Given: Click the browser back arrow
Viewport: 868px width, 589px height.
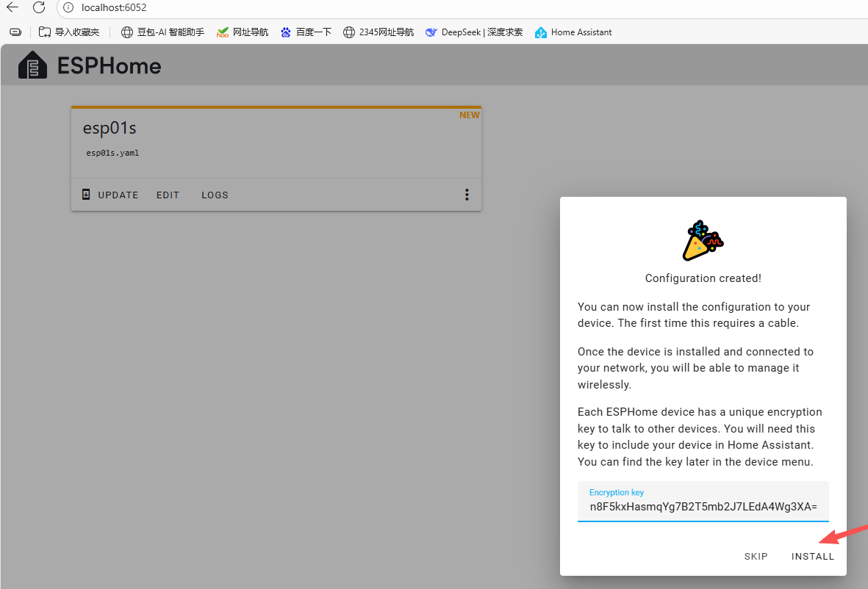Looking at the screenshot, I should pos(12,7).
